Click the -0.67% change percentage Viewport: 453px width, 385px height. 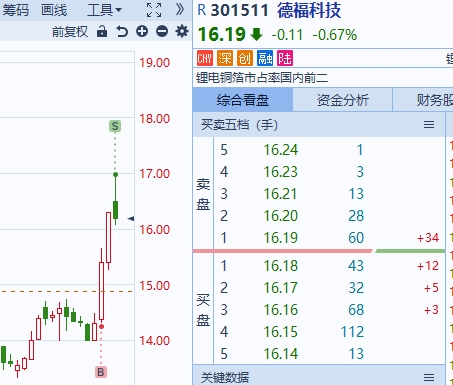tap(335, 35)
